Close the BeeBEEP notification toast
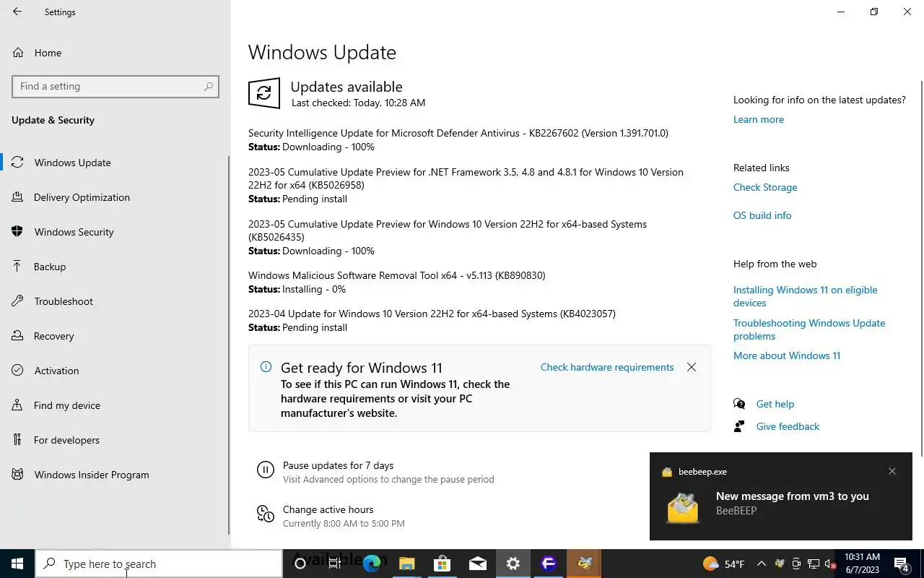 pos(892,471)
